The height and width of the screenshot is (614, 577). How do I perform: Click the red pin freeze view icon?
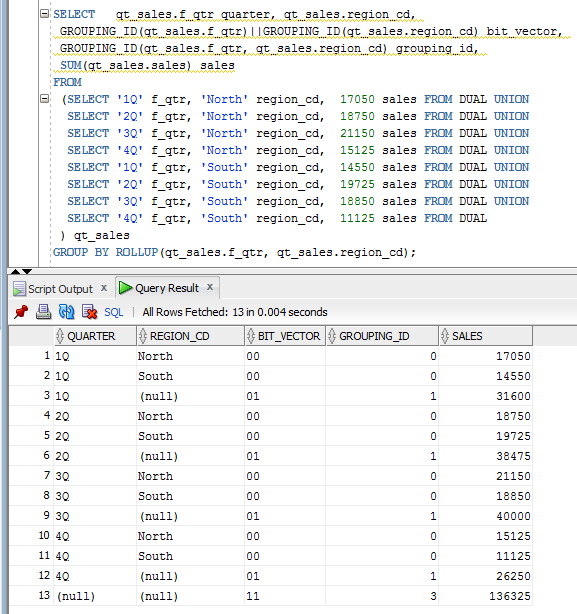pyautogui.click(x=21, y=312)
